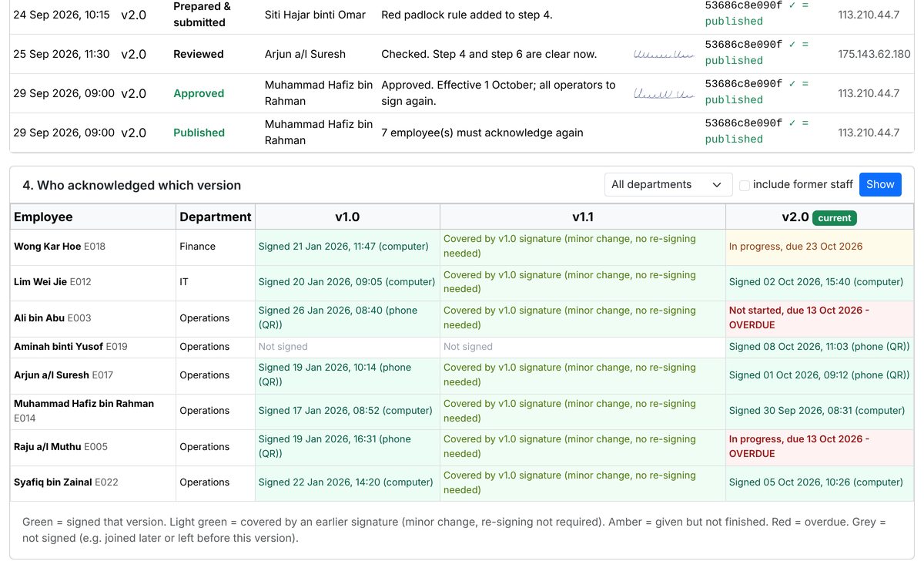The image size is (924, 578).
Task: Click Signed 19 Jan 2026, 10:14 cell
Action: point(347,375)
